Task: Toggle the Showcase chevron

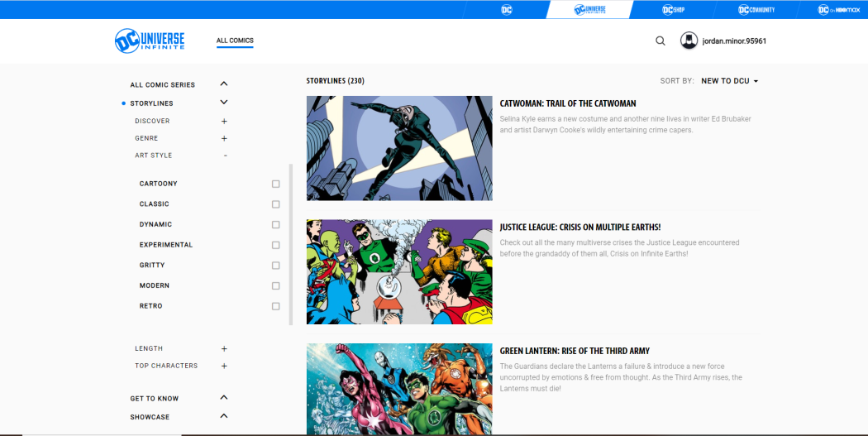Action: 224,415
